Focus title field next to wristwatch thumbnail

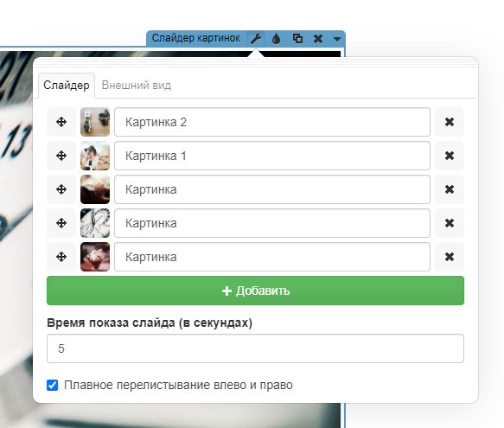click(x=272, y=189)
